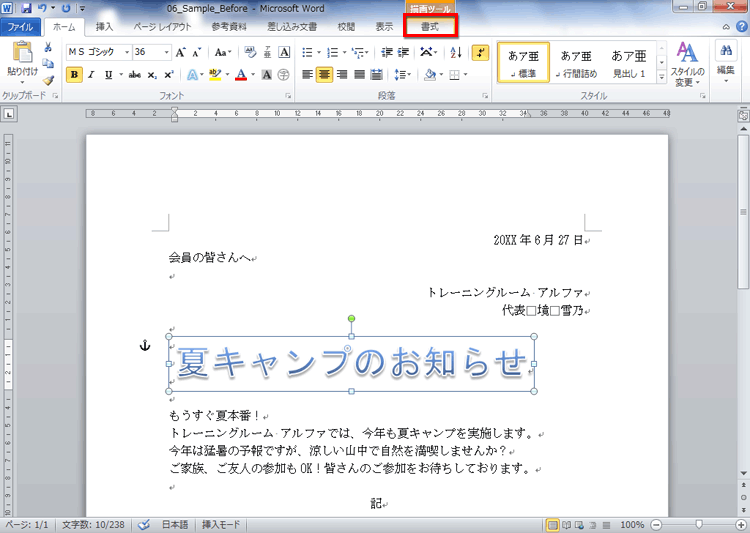Click the Superscript icon
Screen dimensions: 750x533
168,75
